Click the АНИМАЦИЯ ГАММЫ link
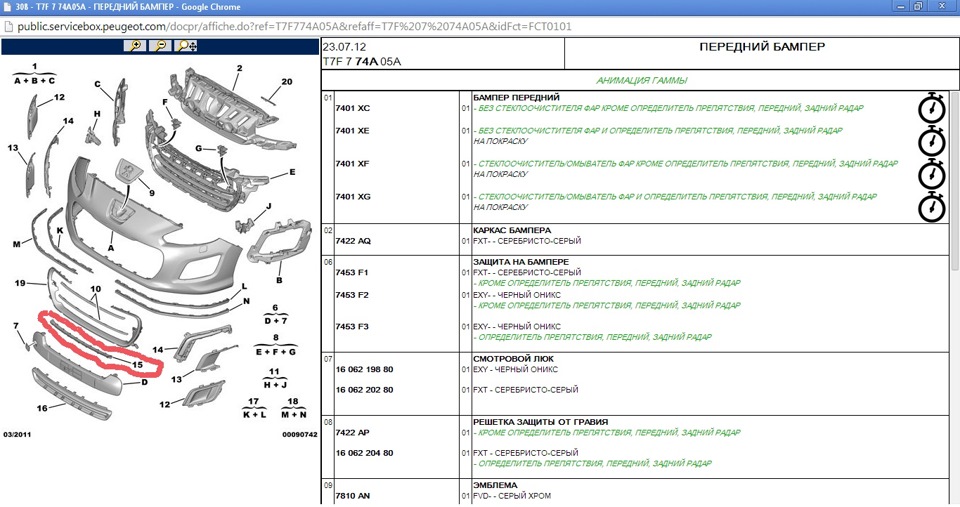The height and width of the screenshot is (507, 960). pos(642,80)
